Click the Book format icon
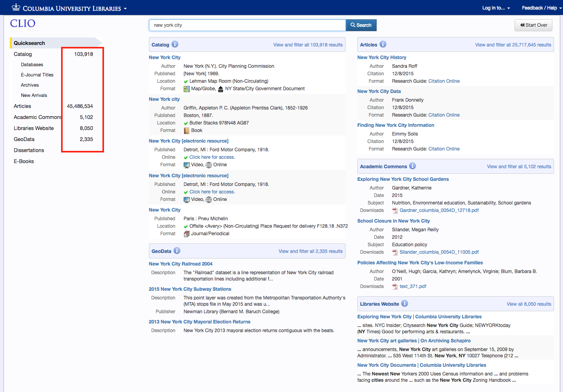Viewport: 563px width, 392px height. click(x=187, y=131)
